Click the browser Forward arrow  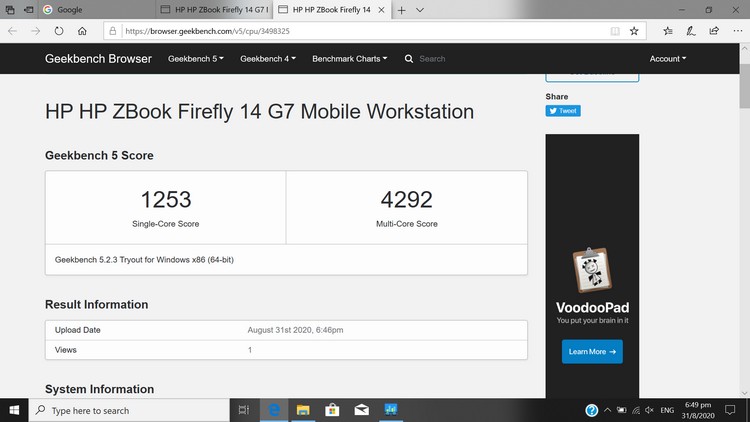point(35,31)
